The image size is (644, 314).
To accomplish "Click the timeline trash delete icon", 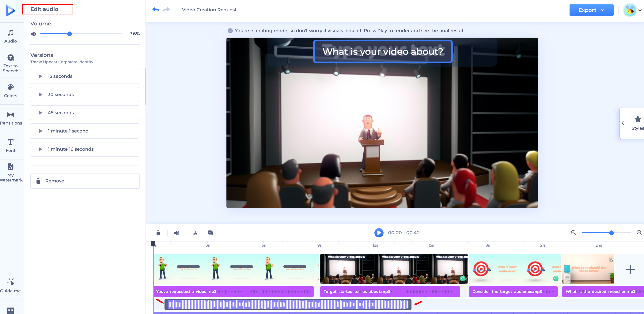I will [158, 233].
